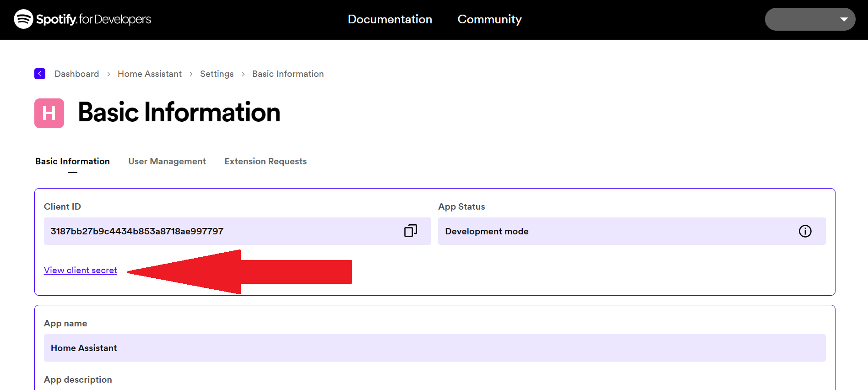Click Basic Information breadcrumb item

(x=288, y=74)
